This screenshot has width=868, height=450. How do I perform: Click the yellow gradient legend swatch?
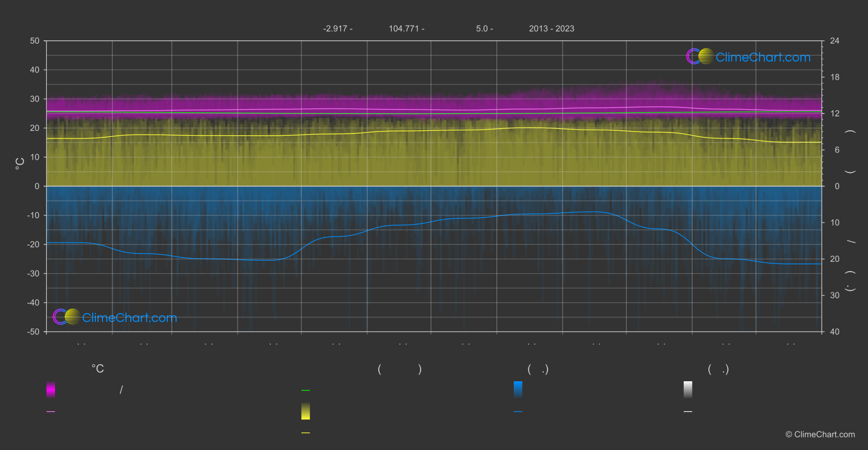pos(306,411)
